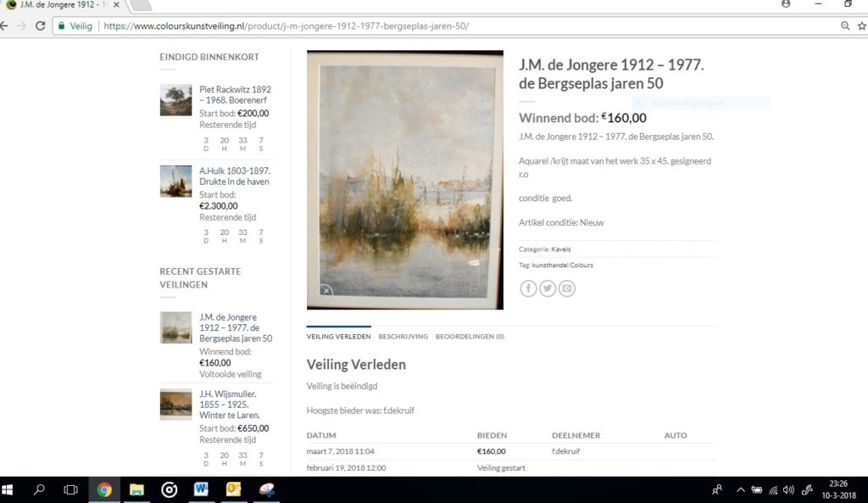The height and width of the screenshot is (503, 868).
Task: Click Wijsmuller winter painting thumbnail
Action: tap(176, 405)
